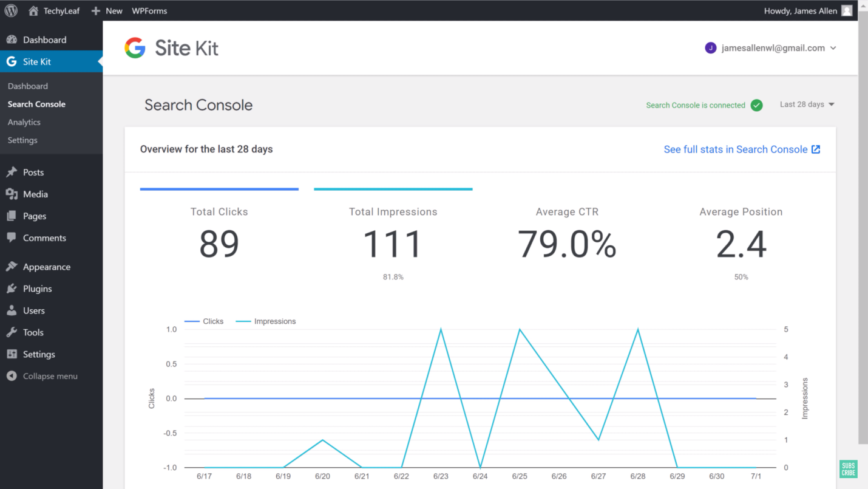Click Howdy, James Allen
This screenshot has height=489, width=868.
pos(801,11)
